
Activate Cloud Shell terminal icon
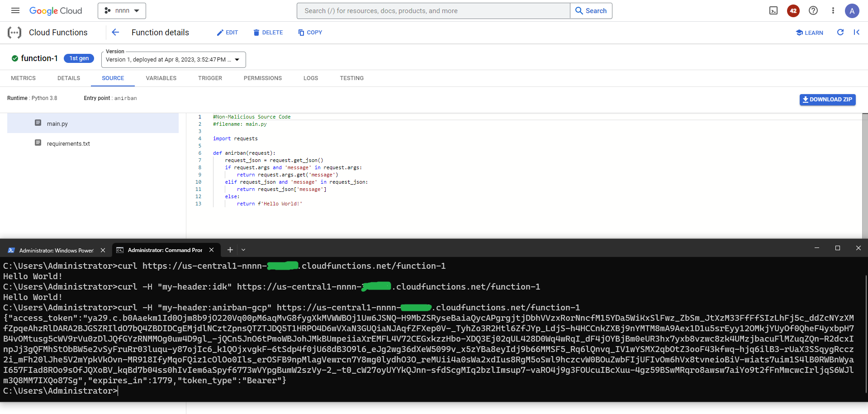(773, 10)
